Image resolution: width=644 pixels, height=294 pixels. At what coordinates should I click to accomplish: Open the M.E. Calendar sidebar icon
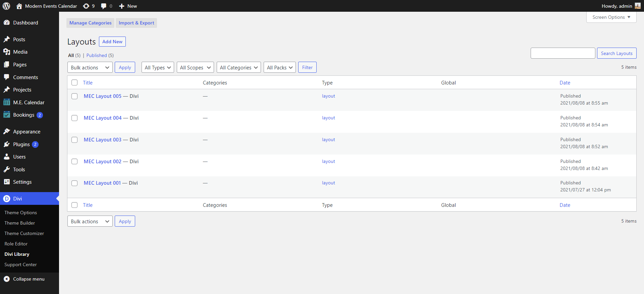click(x=7, y=102)
